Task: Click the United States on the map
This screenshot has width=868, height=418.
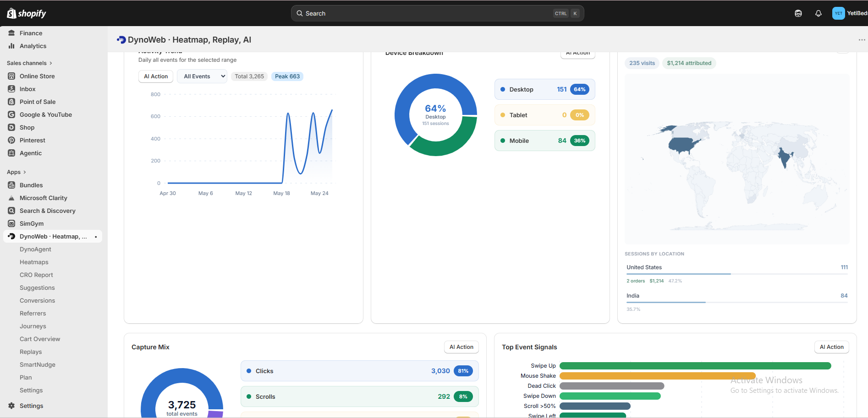Action: tap(683, 146)
